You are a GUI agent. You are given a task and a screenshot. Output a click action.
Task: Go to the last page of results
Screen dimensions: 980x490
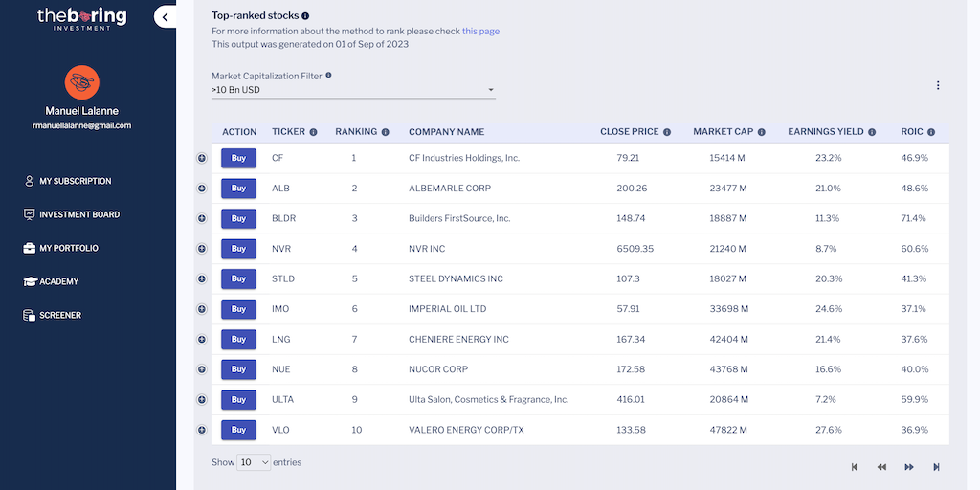coord(936,467)
